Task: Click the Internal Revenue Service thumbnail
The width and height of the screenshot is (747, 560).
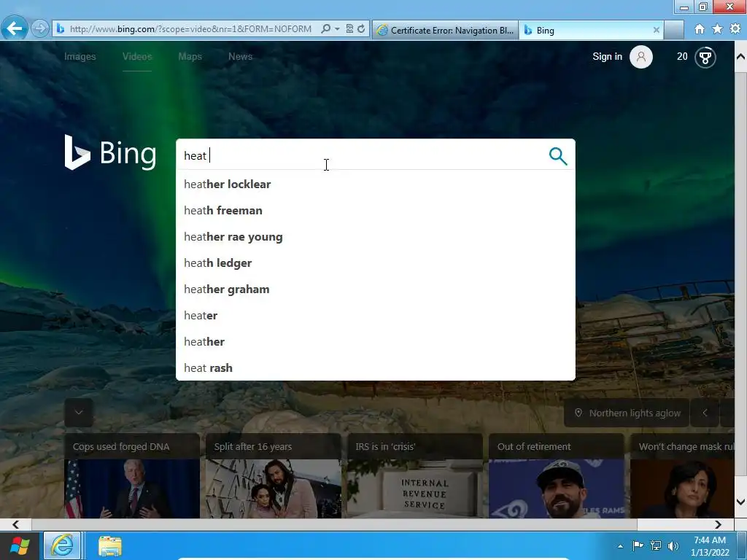Action: 414,489
